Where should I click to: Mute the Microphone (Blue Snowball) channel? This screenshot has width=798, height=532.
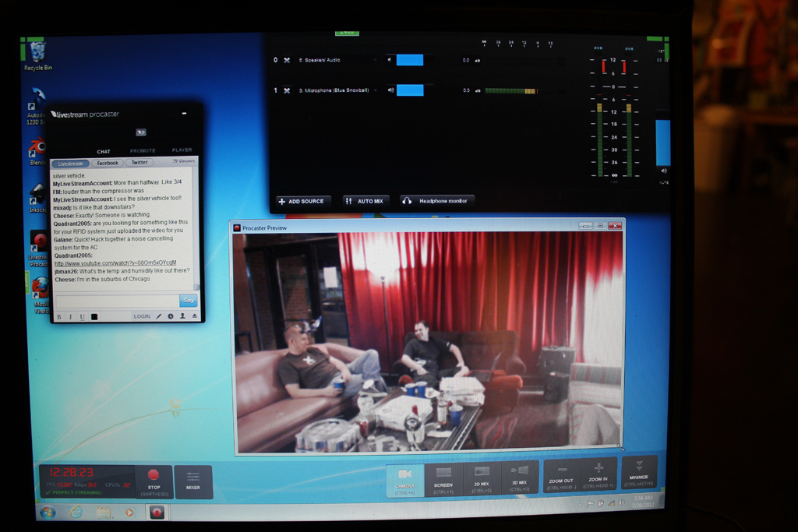pyautogui.click(x=390, y=90)
